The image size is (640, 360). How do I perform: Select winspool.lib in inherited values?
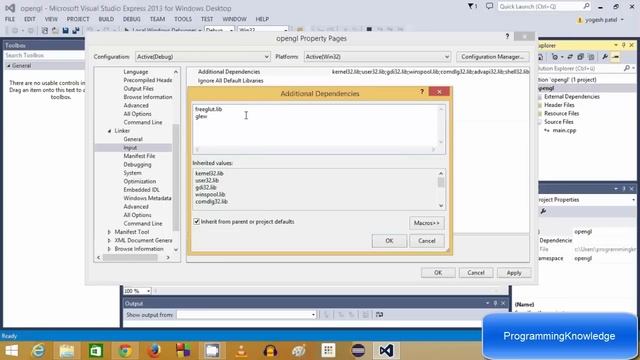tap(210, 195)
